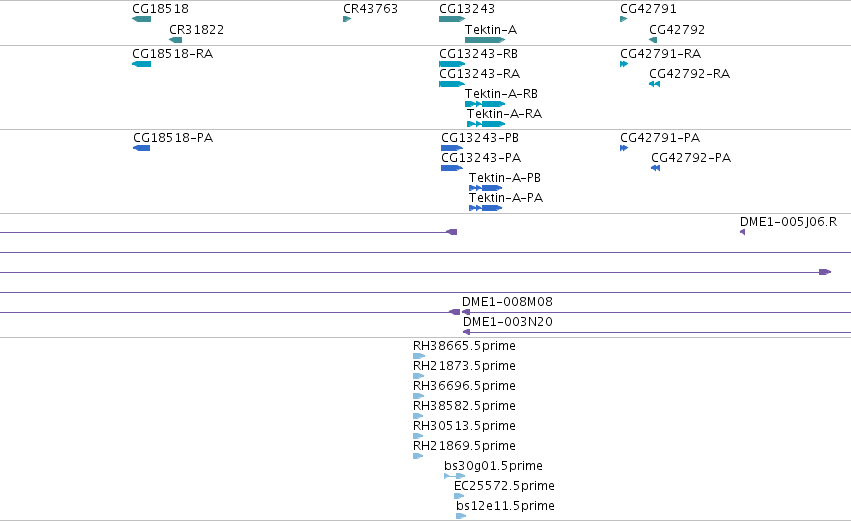The image size is (851, 521).
Task: Click the CG13243 gene arrow glyph
Action: coord(452,19)
